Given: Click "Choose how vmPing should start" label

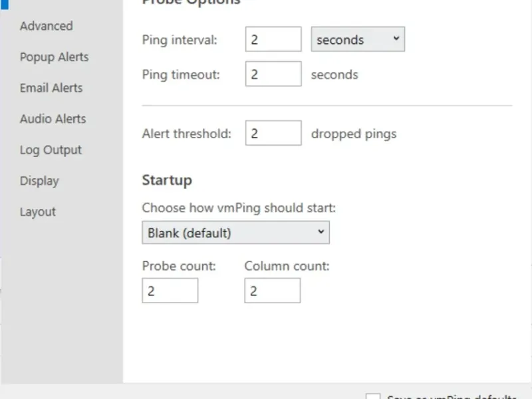Looking at the screenshot, I should pos(239,207).
